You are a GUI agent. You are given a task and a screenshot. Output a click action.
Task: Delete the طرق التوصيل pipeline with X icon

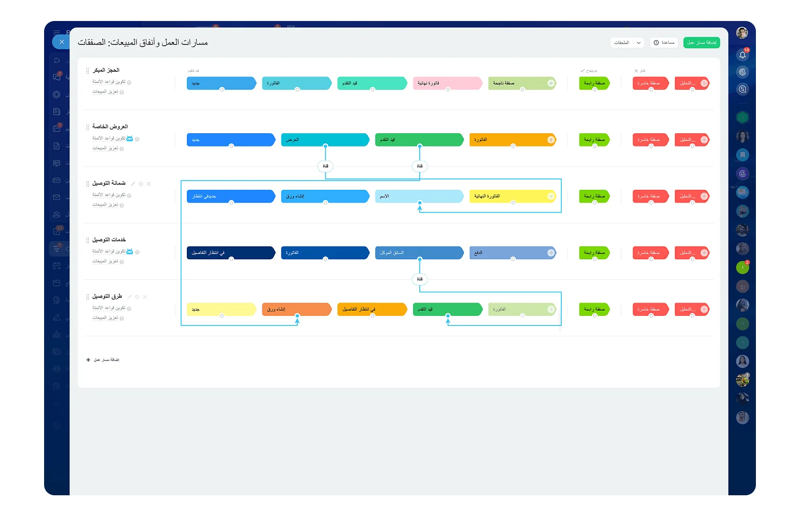click(x=145, y=297)
